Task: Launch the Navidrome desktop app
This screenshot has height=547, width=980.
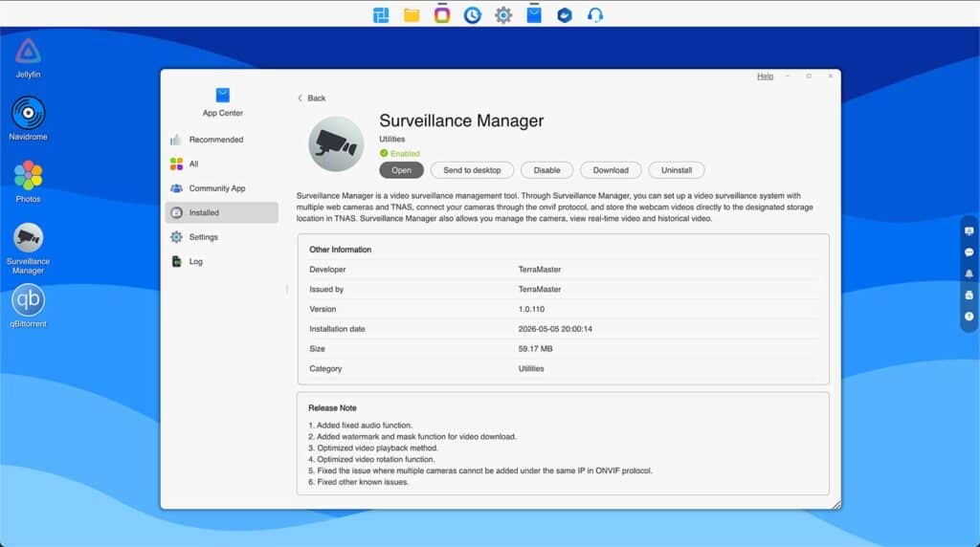Action: click(x=28, y=119)
